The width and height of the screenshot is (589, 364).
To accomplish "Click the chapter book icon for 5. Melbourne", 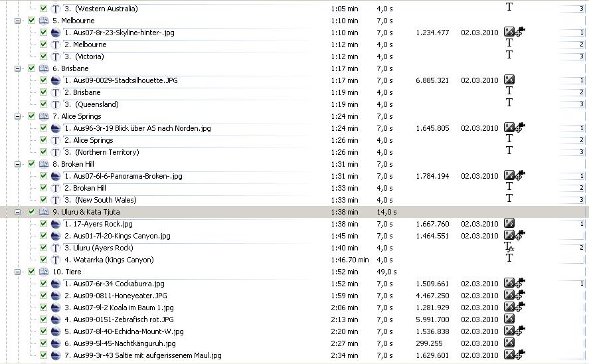I will [43, 21].
